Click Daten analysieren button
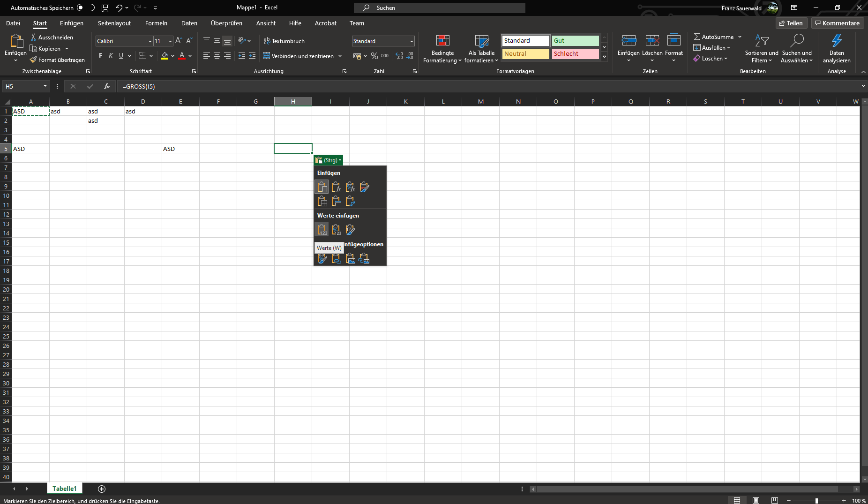 837,49
